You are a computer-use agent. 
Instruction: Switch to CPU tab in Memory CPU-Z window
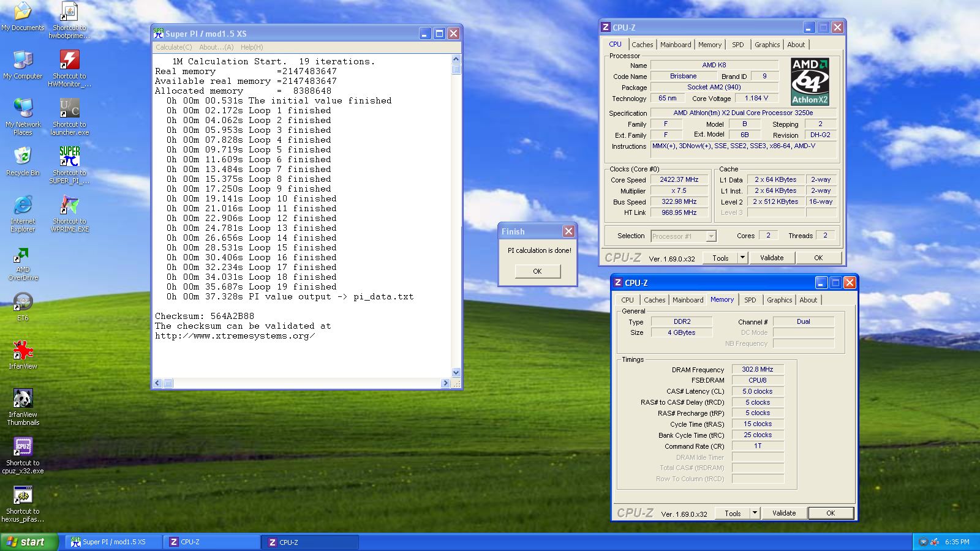[628, 300]
